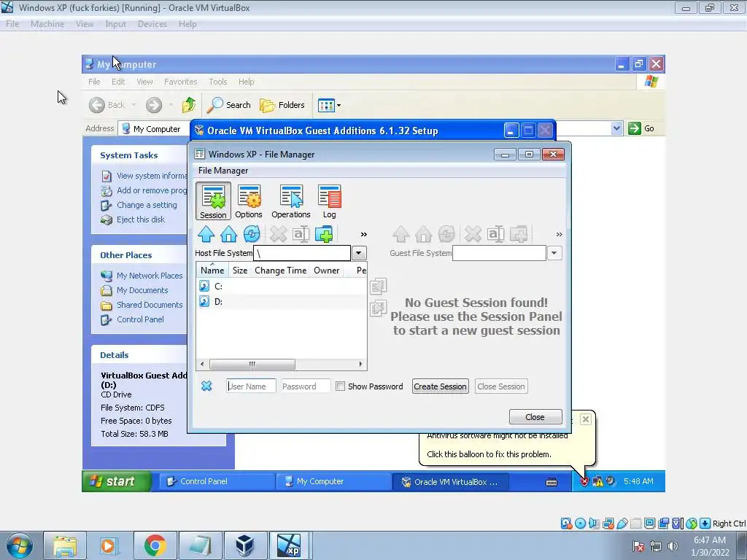Click hard disk activity indicator in VirtualBox status bar
Viewport: 747px width, 560px height.
click(x=566, y=524)
